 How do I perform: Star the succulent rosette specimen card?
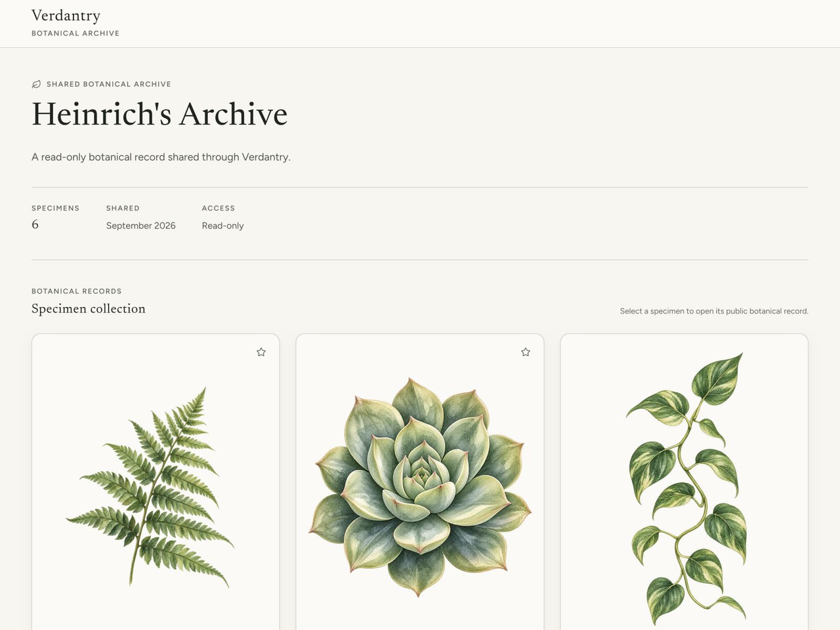pyautogui.click(x=526, y=352)
